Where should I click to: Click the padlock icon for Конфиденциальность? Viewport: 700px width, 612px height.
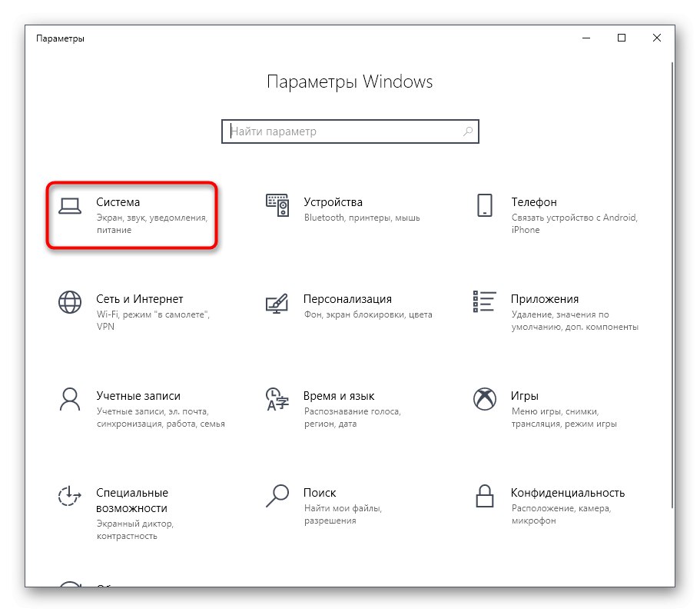pos(485,496)
